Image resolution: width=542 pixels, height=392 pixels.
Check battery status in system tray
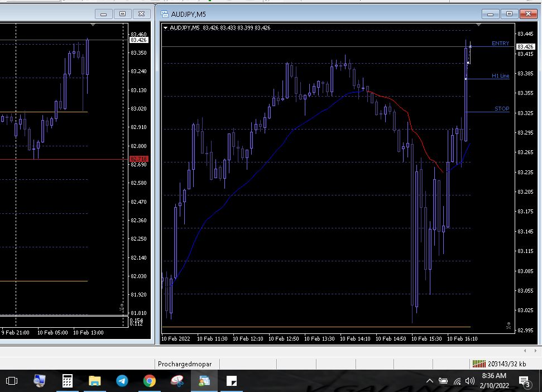coord(443,381)
